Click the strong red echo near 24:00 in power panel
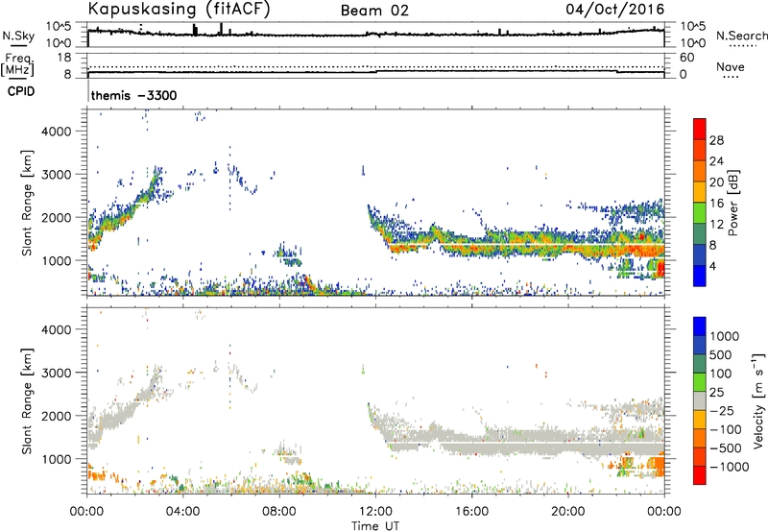The height and width of the screenshot is (532, 768). [x=660, y=269]
